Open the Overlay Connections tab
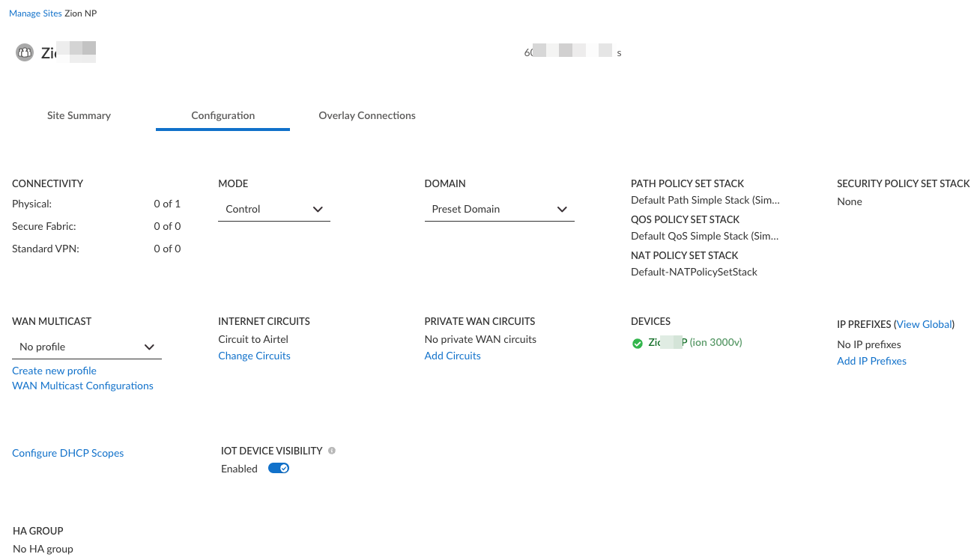 (x=367, y=116)
